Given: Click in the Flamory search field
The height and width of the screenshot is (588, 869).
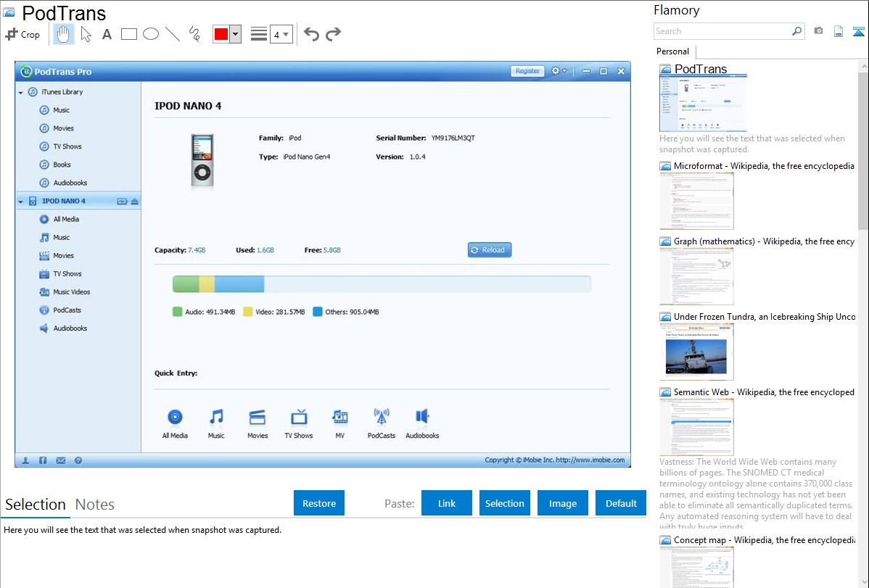Looking at the screenshot, I should click(722, 31).
